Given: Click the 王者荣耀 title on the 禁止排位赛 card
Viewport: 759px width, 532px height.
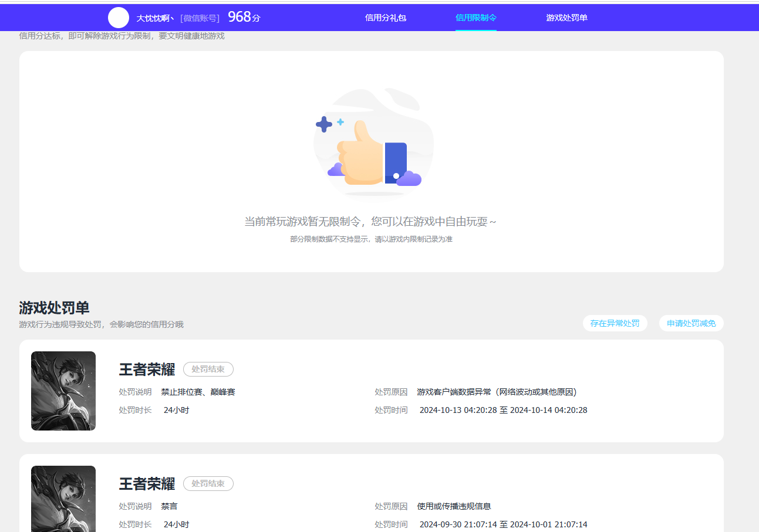Looking at the screenshot, I should point(147,370).
